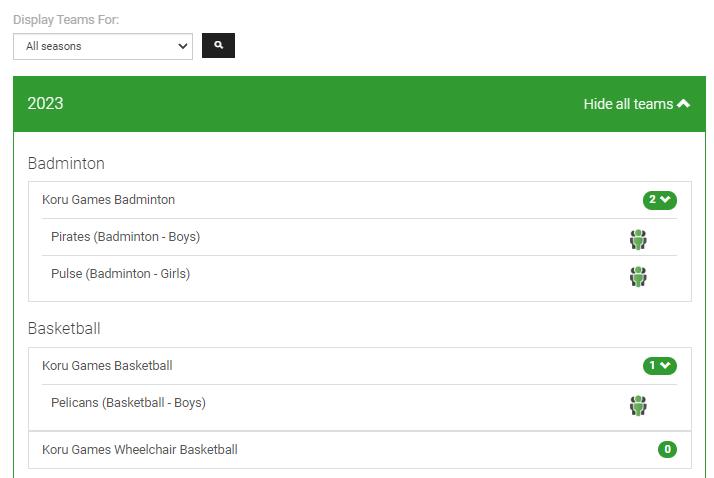The width and height of the screenshot is (714, 478).
Task: Open Pelicans (Basketball - Boys) team
Action: [x=128, y=403]
